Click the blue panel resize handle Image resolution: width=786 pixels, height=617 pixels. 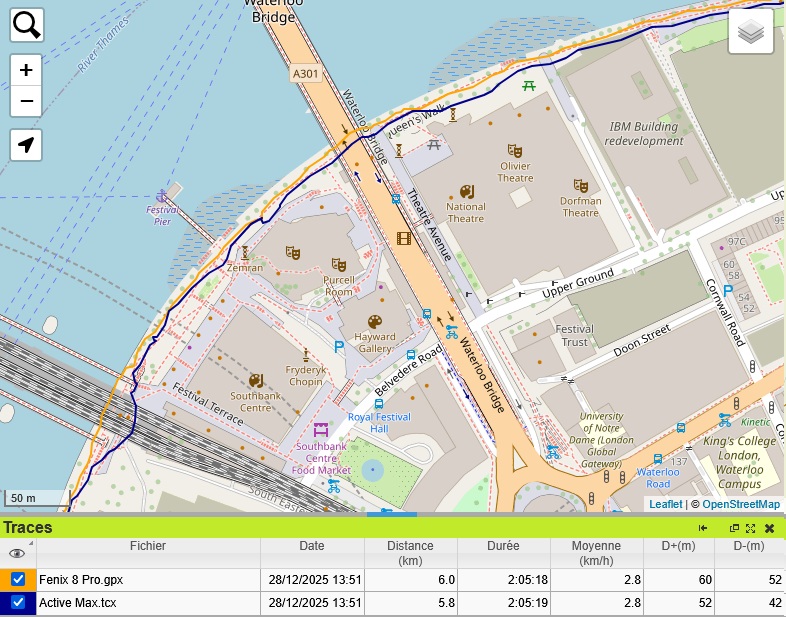(x=391, y=514)
